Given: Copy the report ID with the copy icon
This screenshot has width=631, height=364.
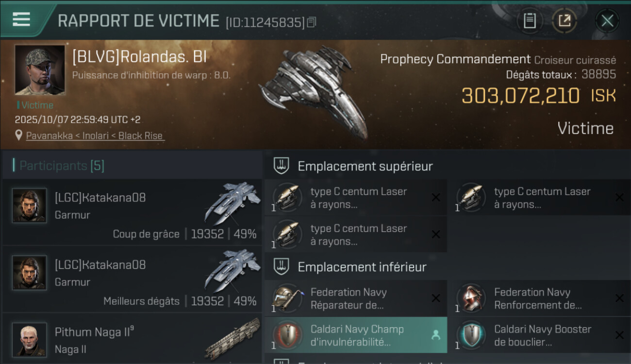Looking at the screenshot, I should point(312,22).
